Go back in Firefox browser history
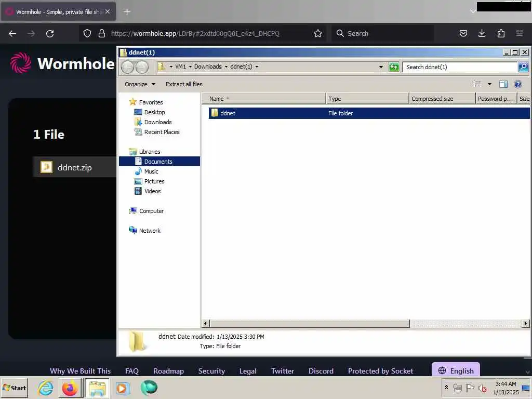This screenshot has width=532, height=399. pyautogui.click(x=12, y=33)
